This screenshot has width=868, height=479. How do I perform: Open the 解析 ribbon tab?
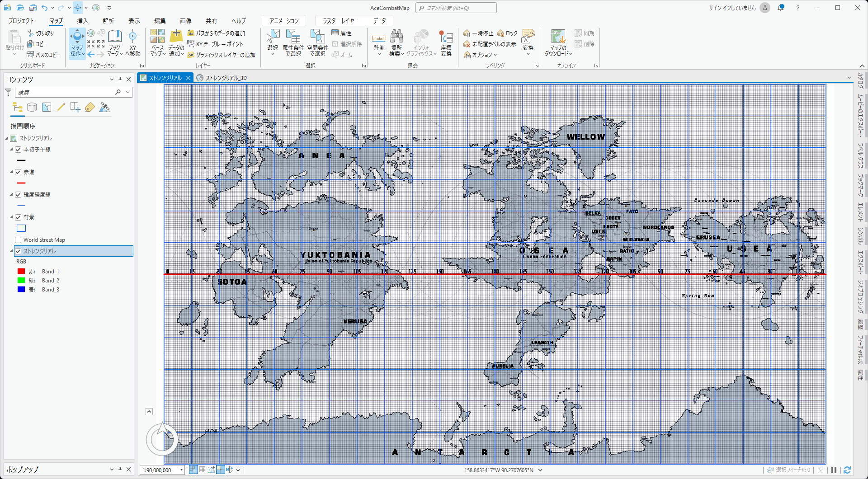(x=108, y=21)
